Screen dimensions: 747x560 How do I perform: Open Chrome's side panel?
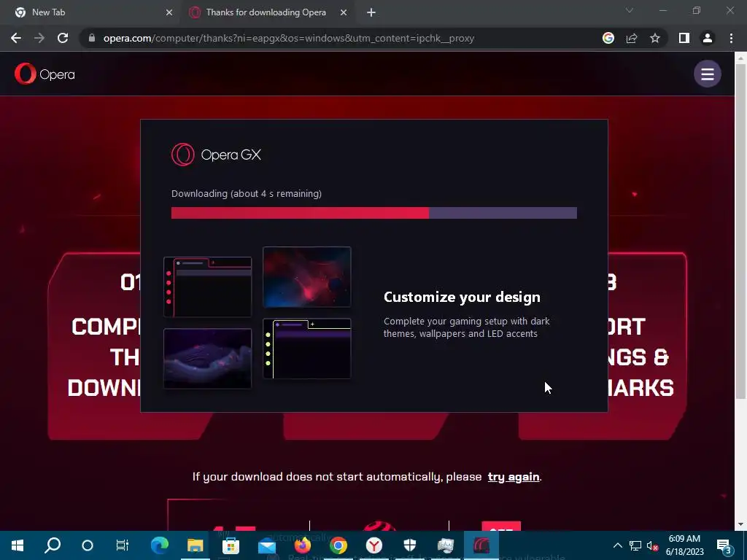point(684,38)
